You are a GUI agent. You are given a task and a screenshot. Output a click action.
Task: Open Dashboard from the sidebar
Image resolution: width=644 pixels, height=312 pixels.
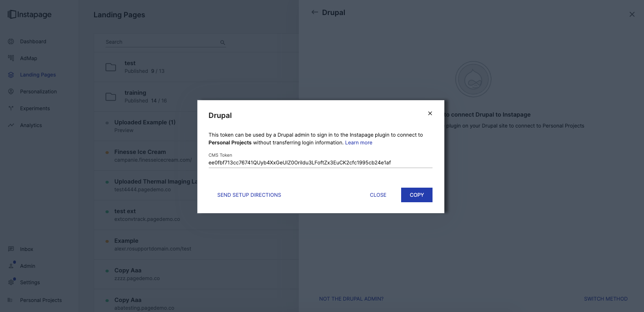point(33,41)
